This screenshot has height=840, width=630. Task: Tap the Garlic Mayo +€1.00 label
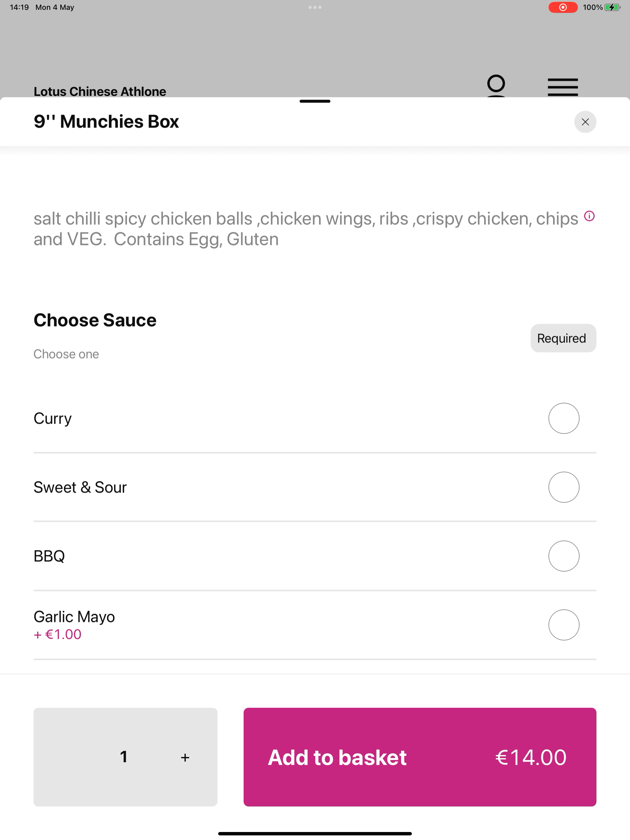[x=58, y=634]
